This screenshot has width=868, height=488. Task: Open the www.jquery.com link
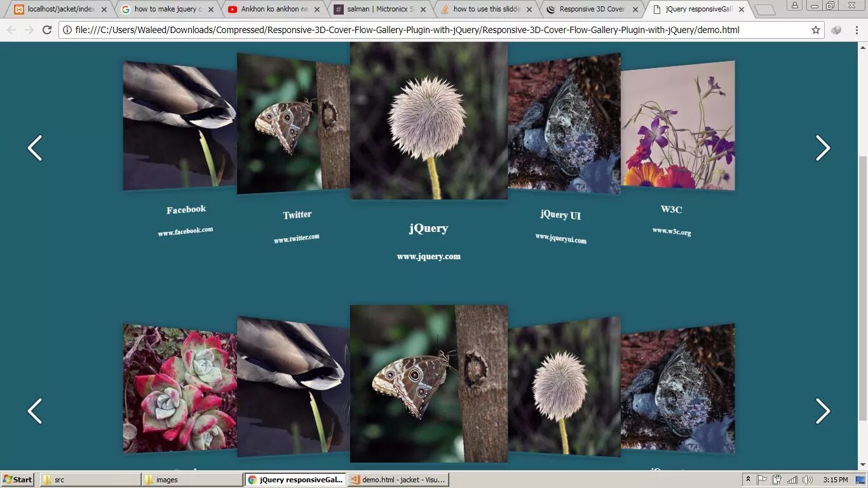pyautogui.click(x=429, y=257)
